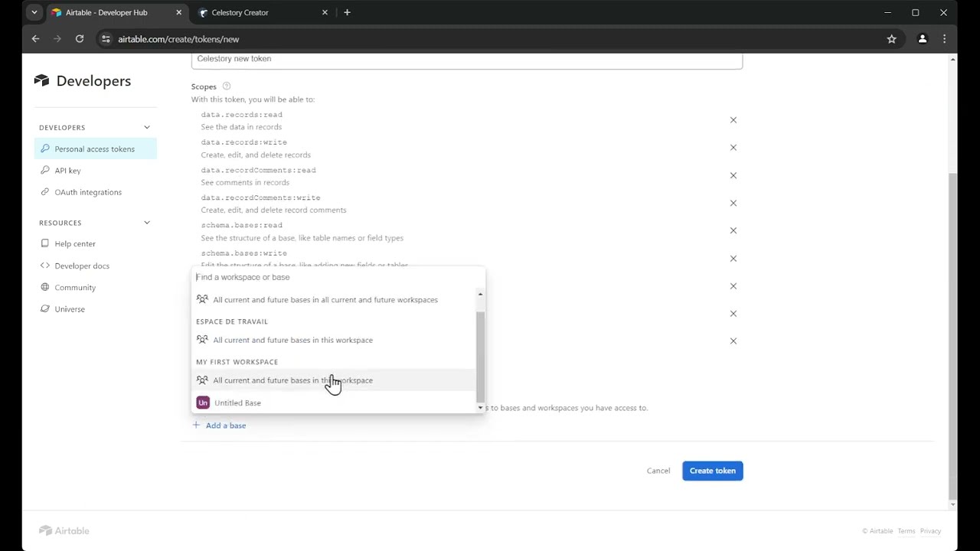Select Untitled Base from the list
The width and height of the screenshot is (980, 551).
click(x=334, y=403)
